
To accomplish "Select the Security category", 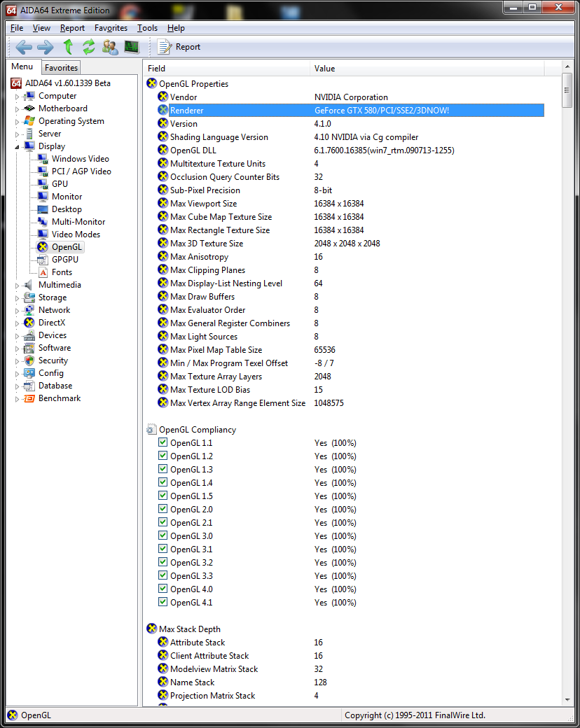I will [53, 360].
